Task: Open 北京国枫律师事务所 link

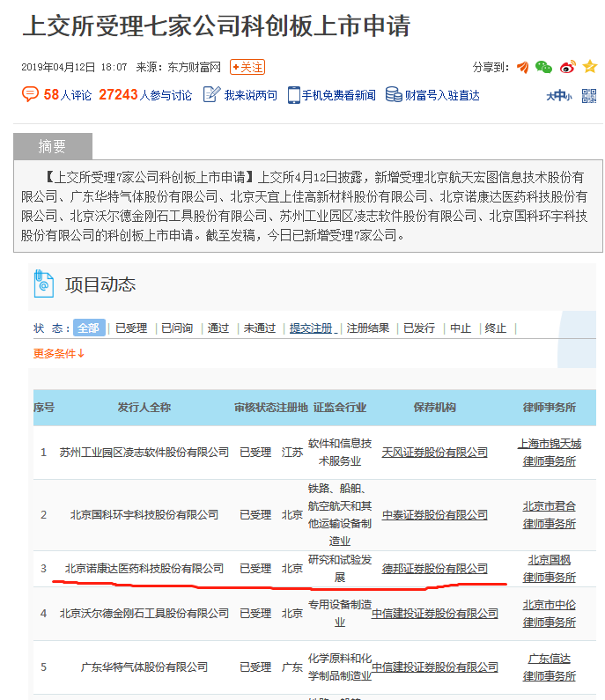Action: pyautogui.click(x=550, y=568)
